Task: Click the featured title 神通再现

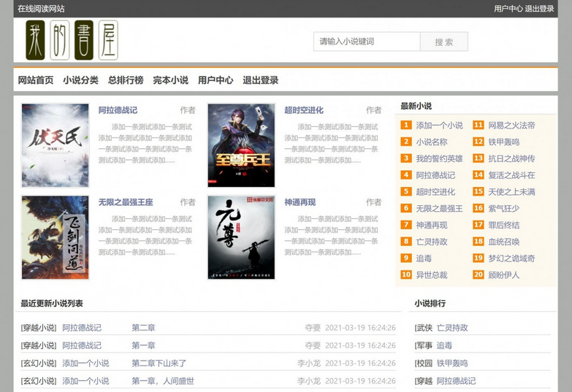Action: (x=300, y=202)
